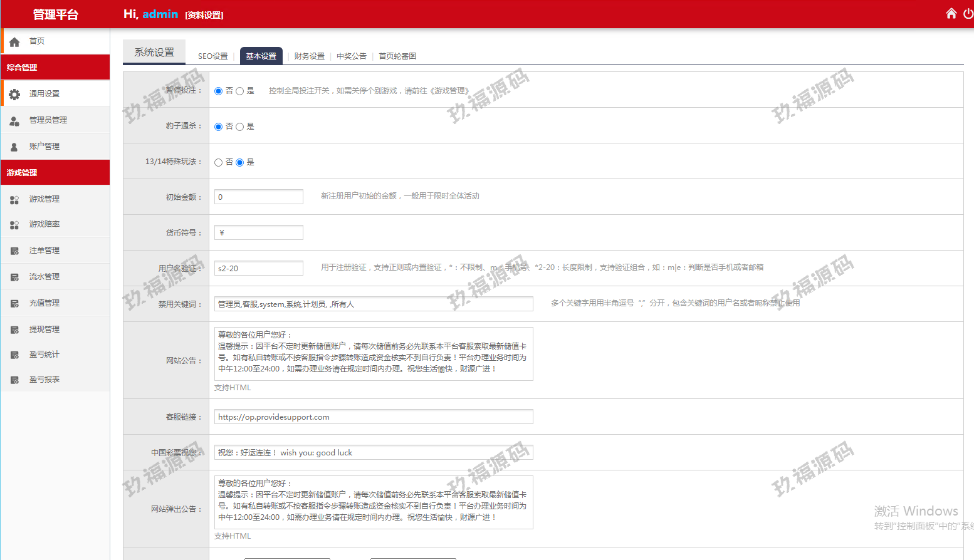
Task: Click the house icon beside 首页 in sidebar
Action: point(14,42)
